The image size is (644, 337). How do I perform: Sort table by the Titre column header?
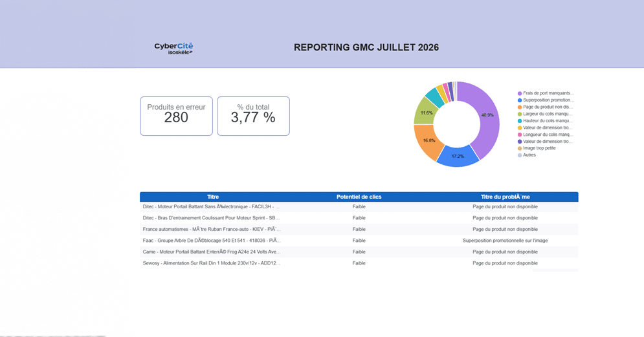pyautogui.click(x=213, y=197)
